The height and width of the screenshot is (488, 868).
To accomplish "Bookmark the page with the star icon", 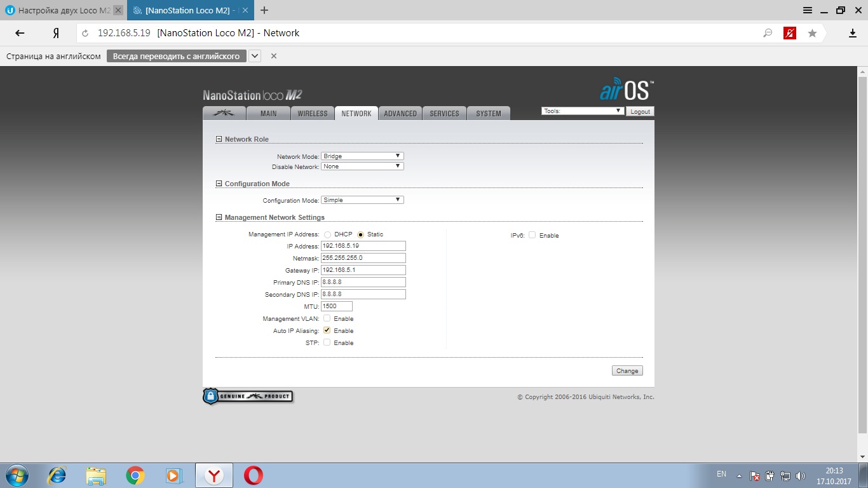I will pos(812,33).
